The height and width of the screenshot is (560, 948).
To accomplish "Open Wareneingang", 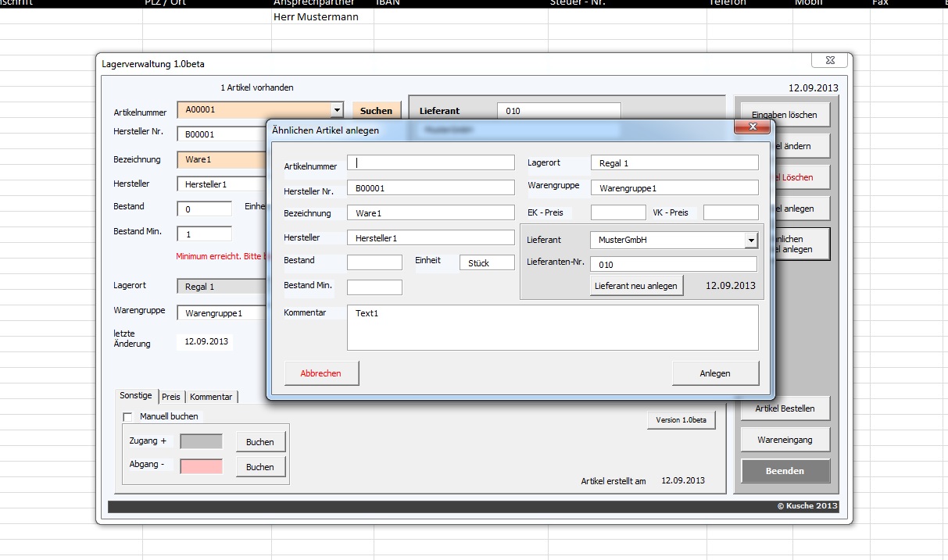I will click(785, 439).
